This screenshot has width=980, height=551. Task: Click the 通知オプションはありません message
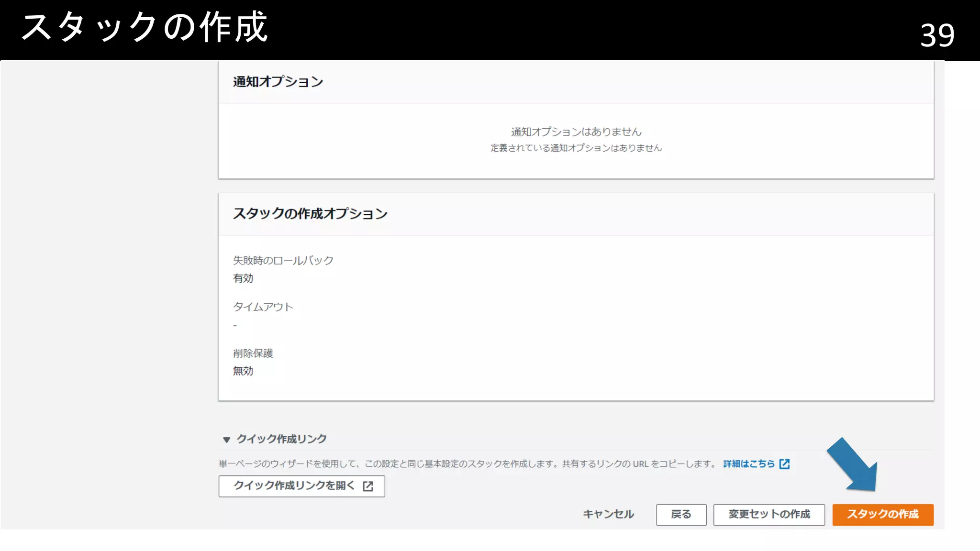coord(576,132)
